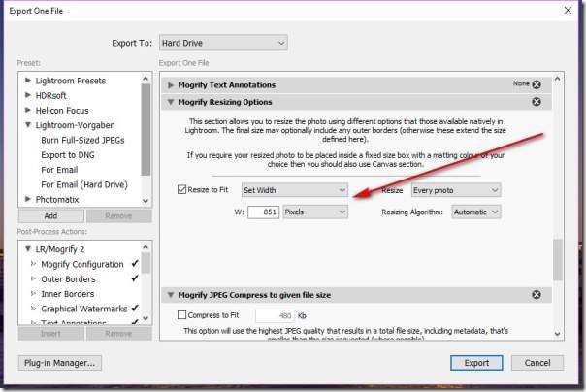
Task: Expand the Photomatix preset folder
Action: (x=28, y=199)
